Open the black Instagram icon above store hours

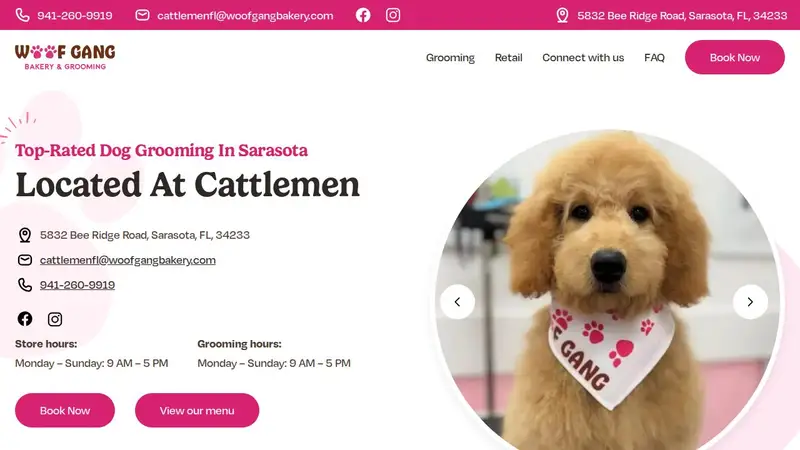coord(55,319)
